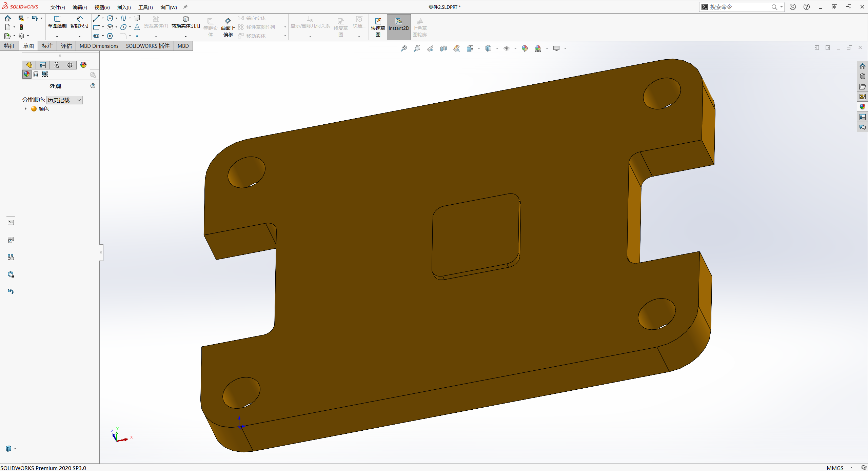Click the MMGS unit system in status bar
This screenshot has height=471, width=868.
(835, 468)
